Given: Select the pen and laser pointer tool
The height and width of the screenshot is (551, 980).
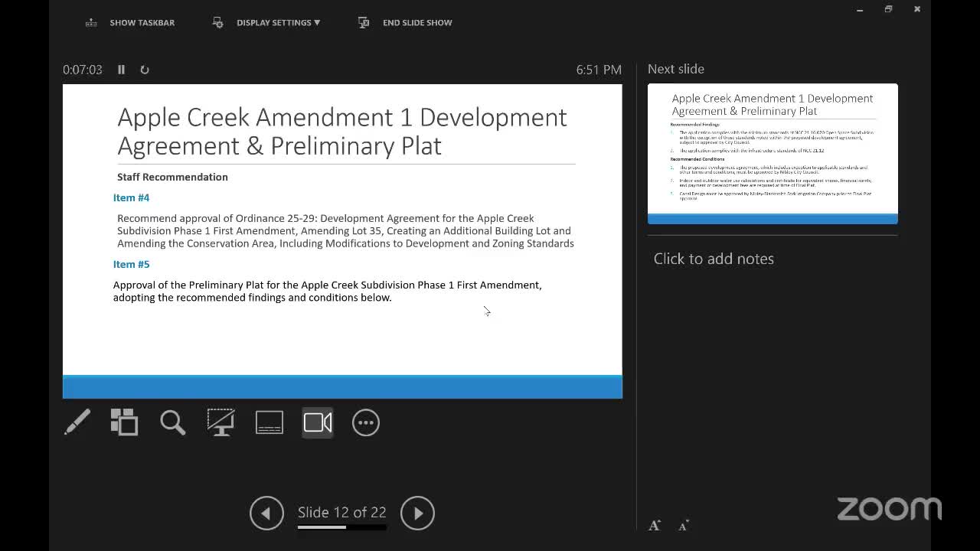Looking at the screenshot, I should point(77,422).
